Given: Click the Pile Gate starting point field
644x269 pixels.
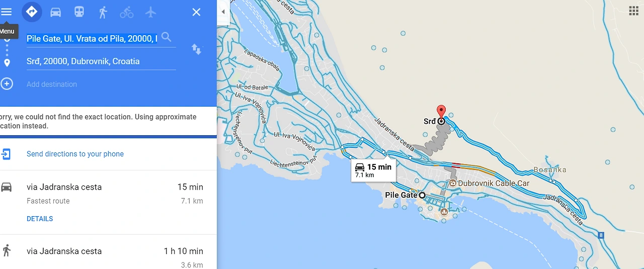Looking at the screenshot, I should point(92,38).
